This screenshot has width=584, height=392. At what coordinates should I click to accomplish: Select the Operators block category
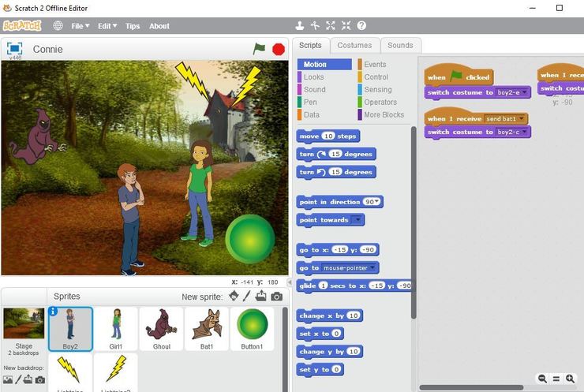(x=380, y=102)
